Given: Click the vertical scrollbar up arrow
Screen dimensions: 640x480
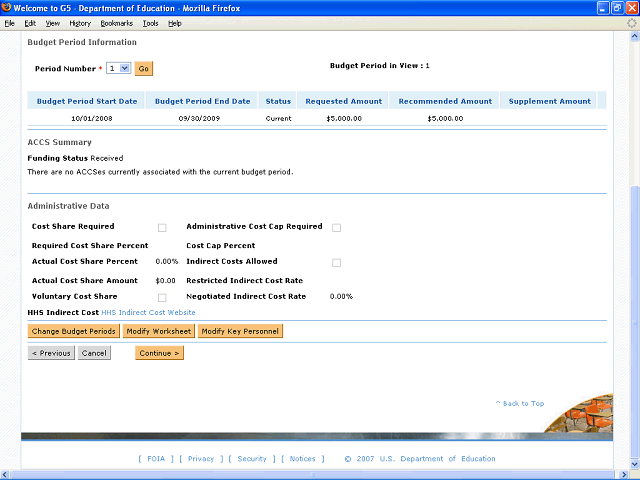Looking at the screenshot, I should coord(635,36).
